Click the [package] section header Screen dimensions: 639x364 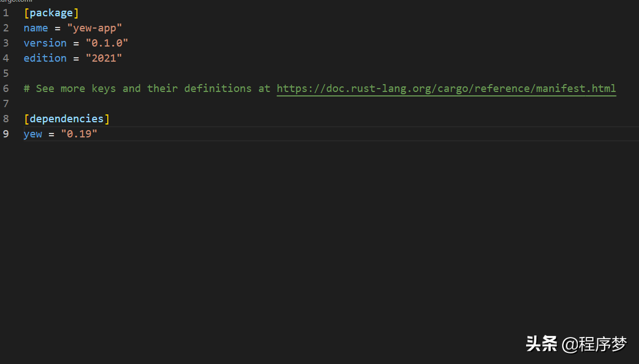pos(51,13)
